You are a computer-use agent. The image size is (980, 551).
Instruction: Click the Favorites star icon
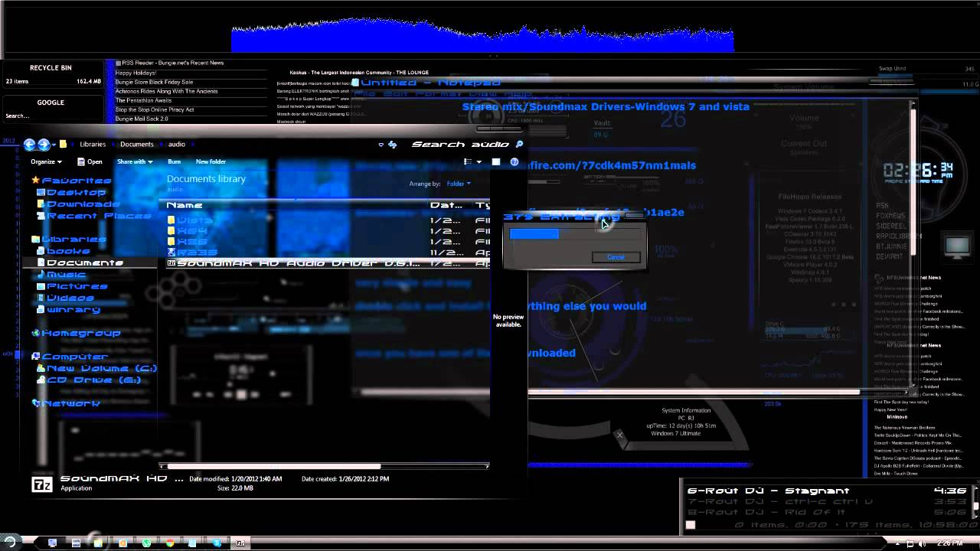[35, 181]
